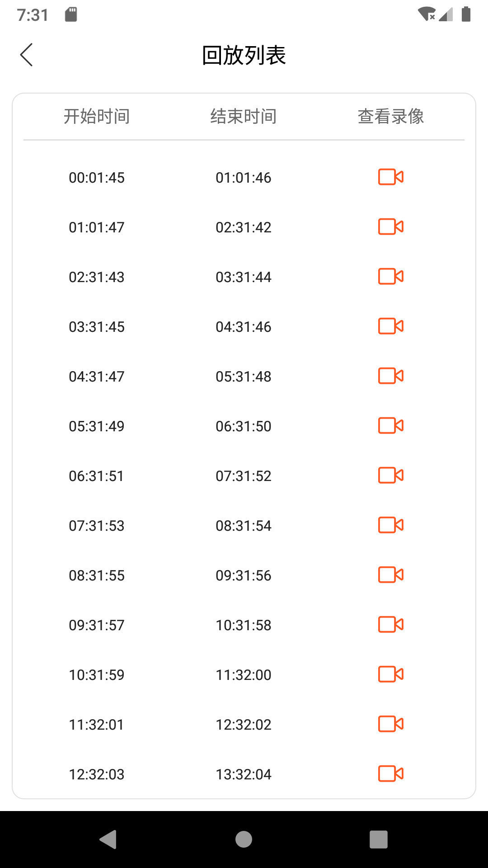The image size is (488, 868).
Task: Play the recording ending at 06:31:50
Action: coord(390,425)
